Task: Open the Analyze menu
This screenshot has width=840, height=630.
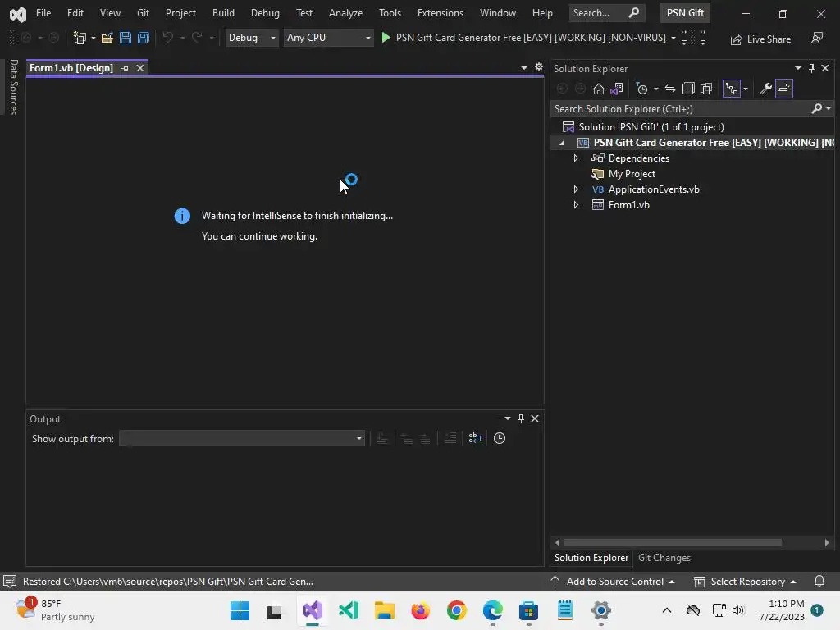Action: (x=345, y=13)
